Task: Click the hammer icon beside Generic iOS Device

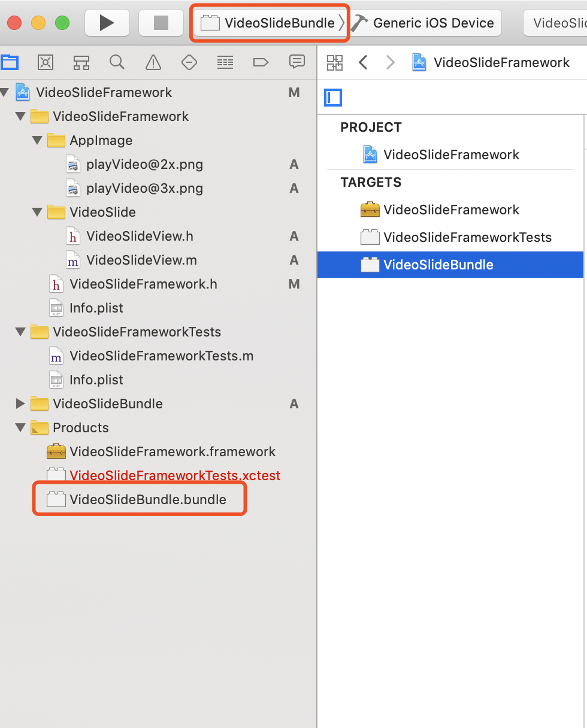Action: [359, 23]
